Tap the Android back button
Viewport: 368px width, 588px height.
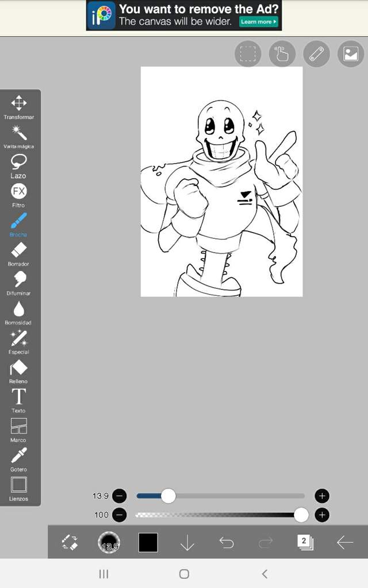tap(264, 574)
